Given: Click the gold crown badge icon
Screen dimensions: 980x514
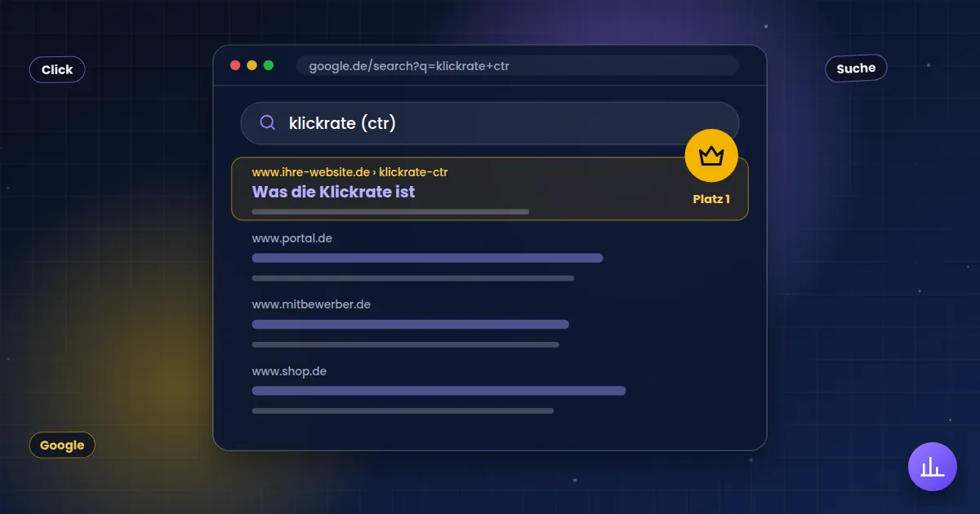Looking at the screenshot, I should click(x=711, y=155).
